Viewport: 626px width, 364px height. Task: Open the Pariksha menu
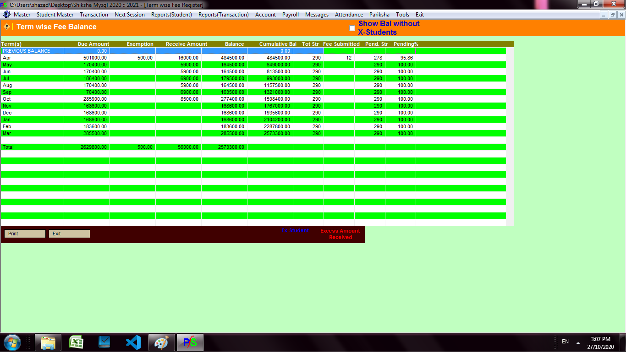[x=379, y=15]
